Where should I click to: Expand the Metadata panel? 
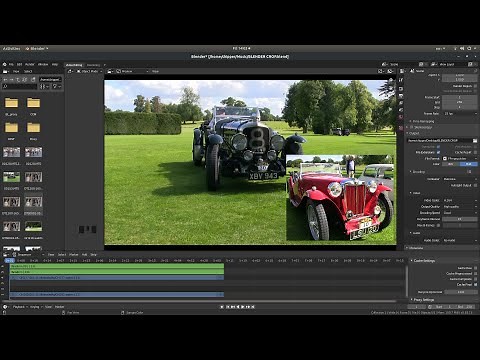[416, 248]
